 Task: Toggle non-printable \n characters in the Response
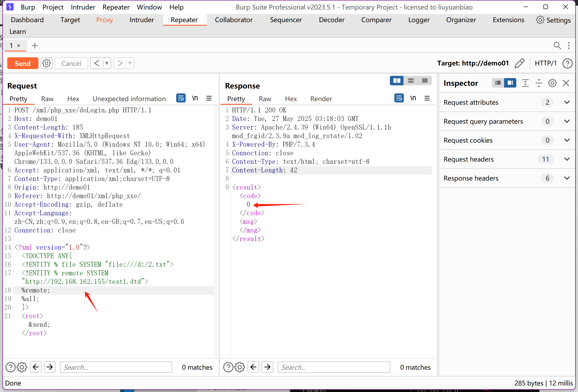tap(413, 98)
